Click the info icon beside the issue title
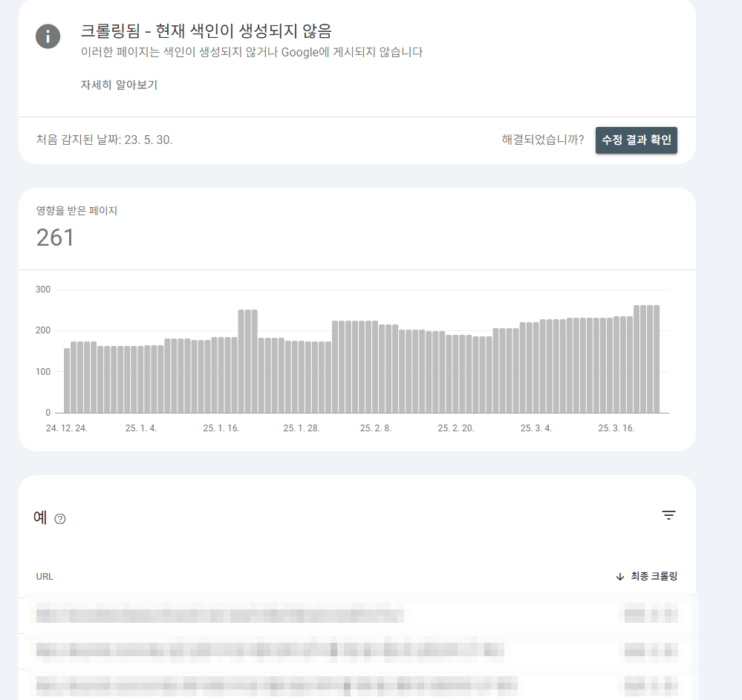Screen dimensions: 742x700 48,36
